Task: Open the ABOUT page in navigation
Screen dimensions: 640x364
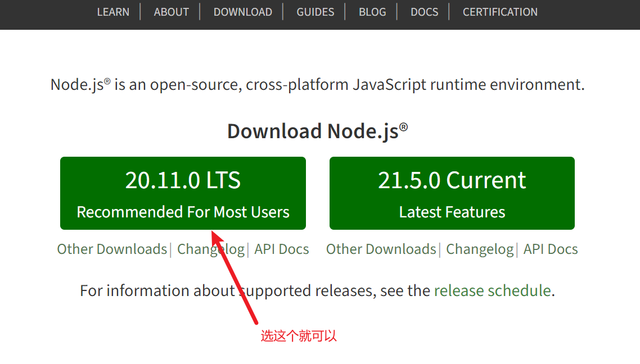Action: [171, 12]
